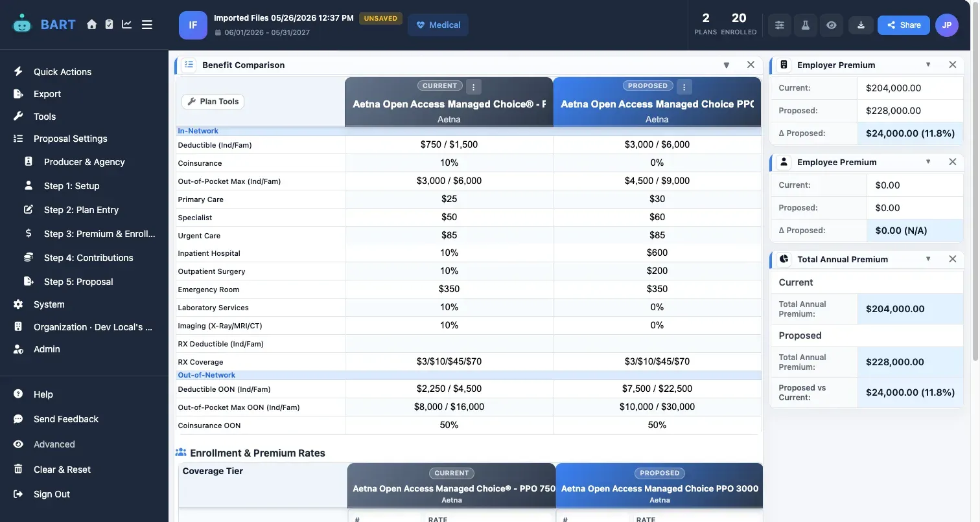Open Plan Tools button
Screen dimensions: 980x522
(x=213, y=101)
